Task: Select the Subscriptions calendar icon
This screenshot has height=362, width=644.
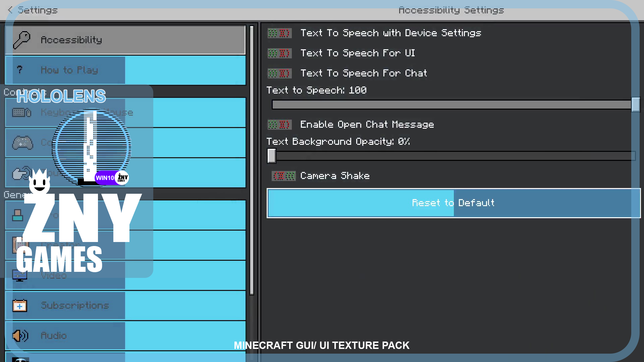Action: tap(19, 305)
